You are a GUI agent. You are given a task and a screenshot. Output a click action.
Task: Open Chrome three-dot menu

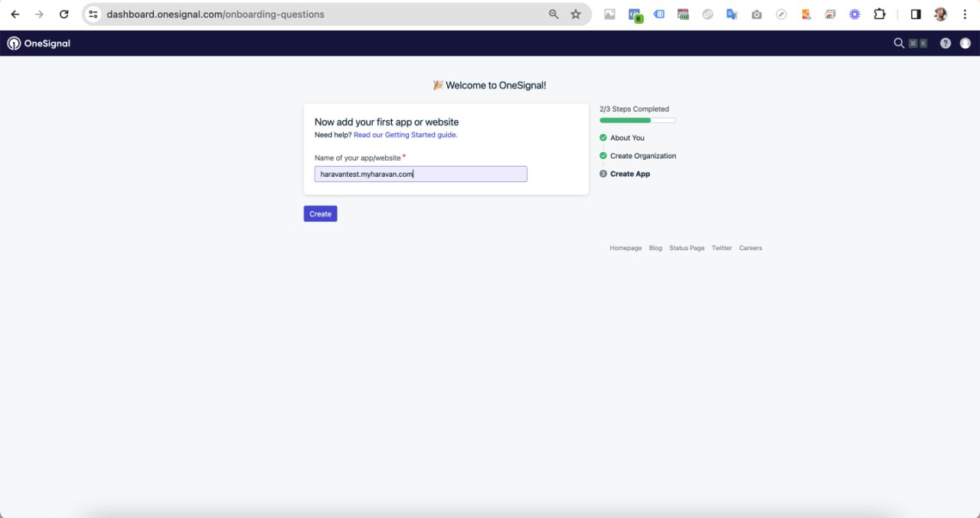click(965, 14)
